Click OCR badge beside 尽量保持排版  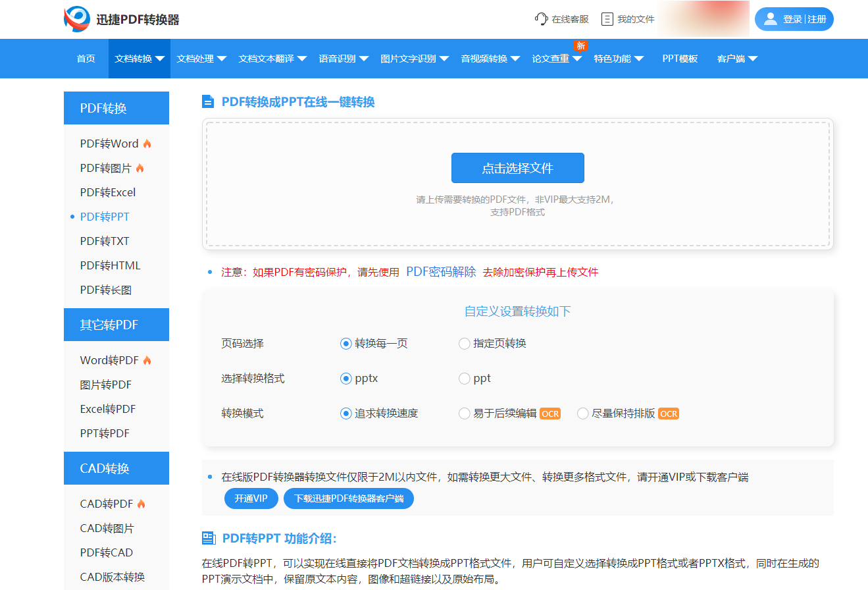669,414
